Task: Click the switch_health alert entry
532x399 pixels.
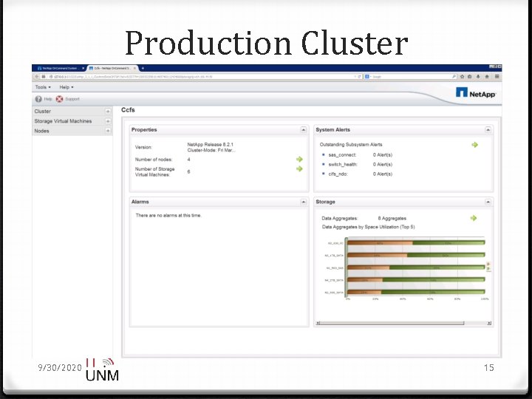Action: pos(360,165)
